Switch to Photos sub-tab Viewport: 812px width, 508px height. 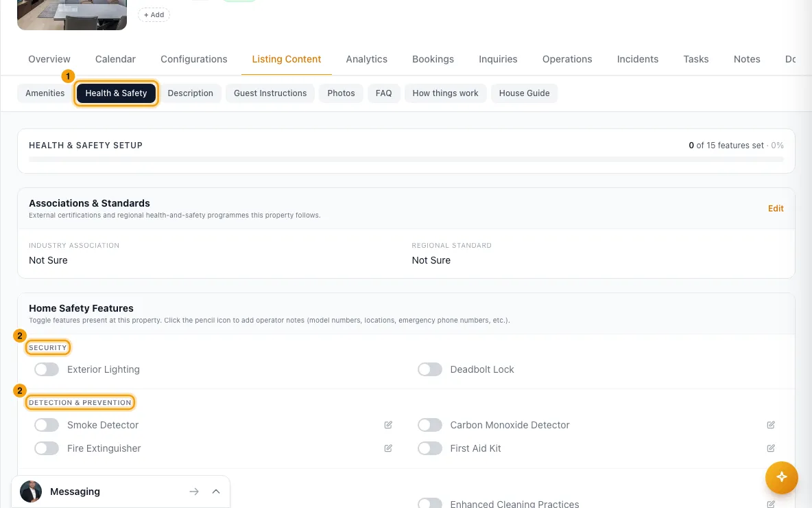pyautogui.click(x=341, y=93)
